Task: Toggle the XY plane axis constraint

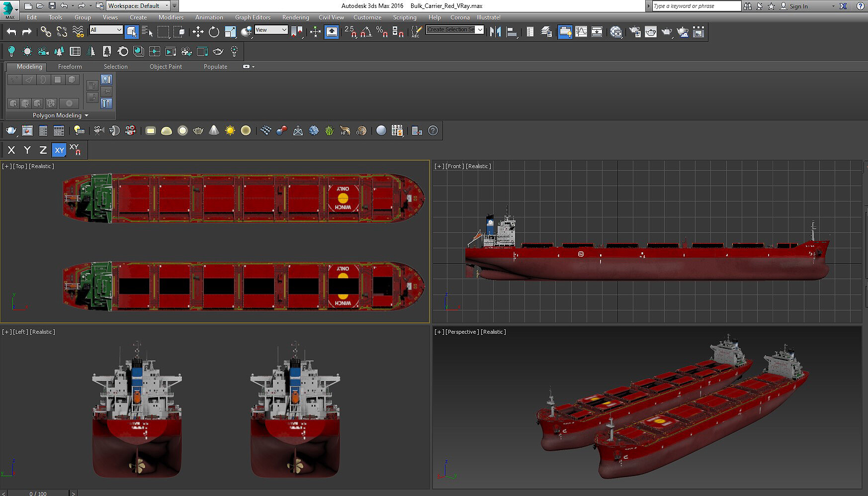Action: click(59, 150)
